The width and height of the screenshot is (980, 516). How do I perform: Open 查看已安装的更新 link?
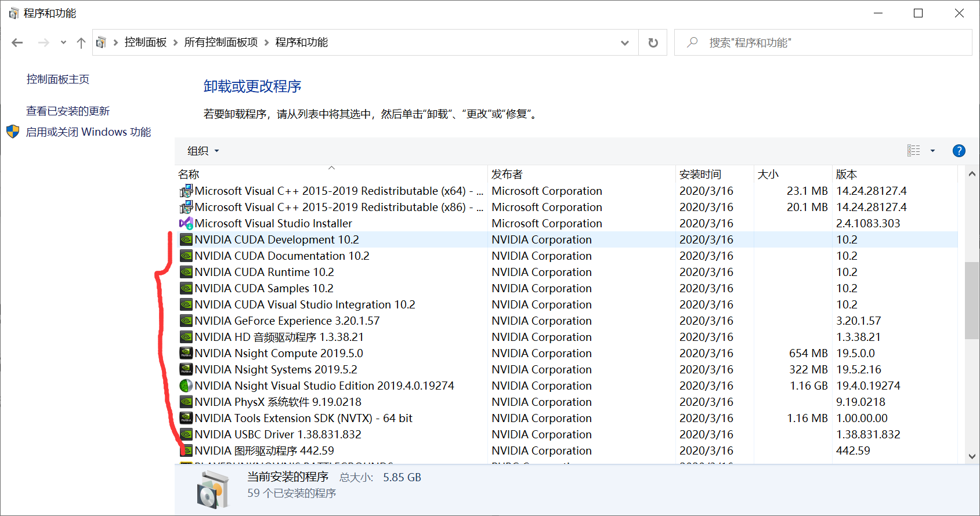(x=68, y=111)
